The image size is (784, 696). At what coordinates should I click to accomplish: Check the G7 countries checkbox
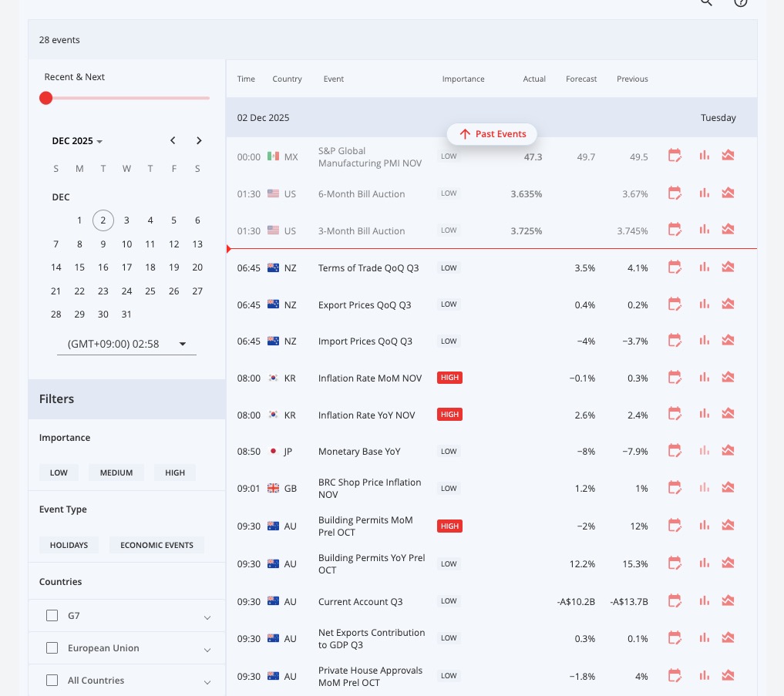pos(52,616)
